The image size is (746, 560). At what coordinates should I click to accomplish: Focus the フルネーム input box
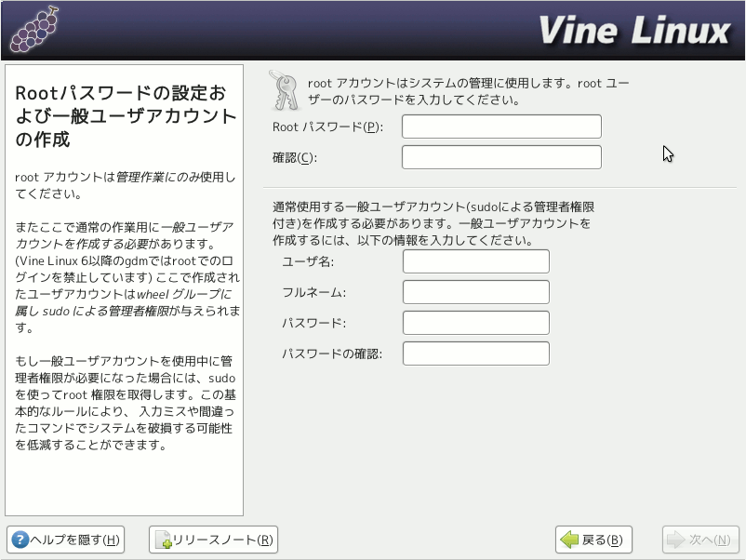[475, 292]
